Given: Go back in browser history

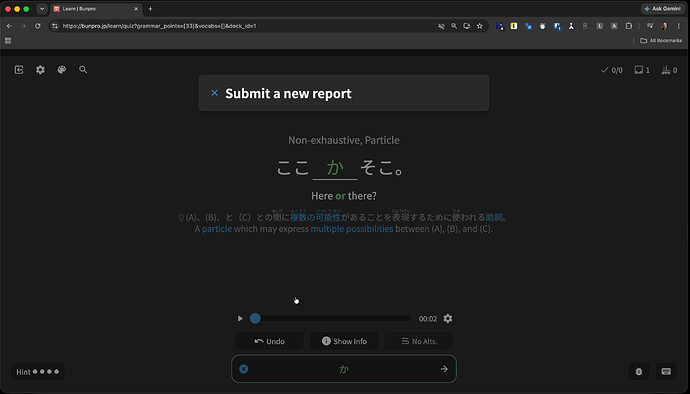Looking at the screenshot, I should pos(9,26).
